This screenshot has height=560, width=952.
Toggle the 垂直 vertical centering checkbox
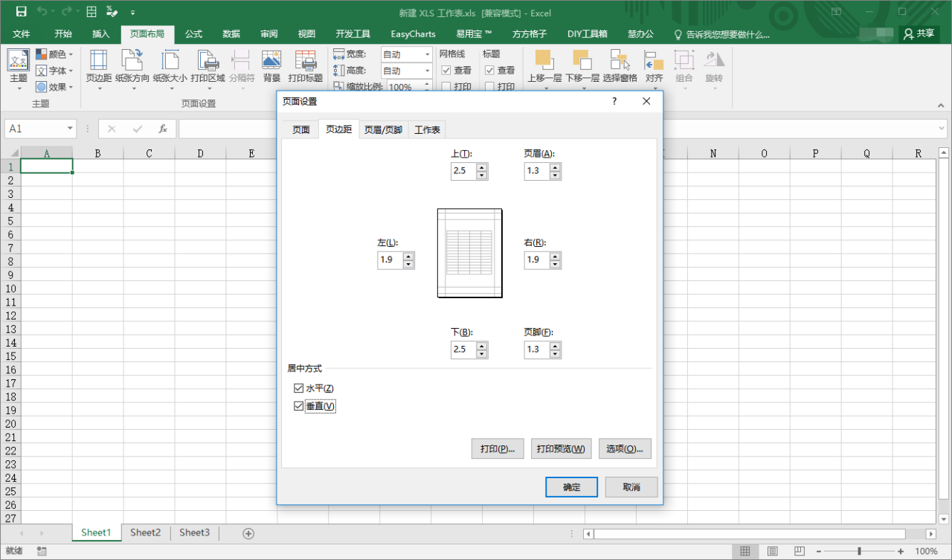[x=299, y=406]
